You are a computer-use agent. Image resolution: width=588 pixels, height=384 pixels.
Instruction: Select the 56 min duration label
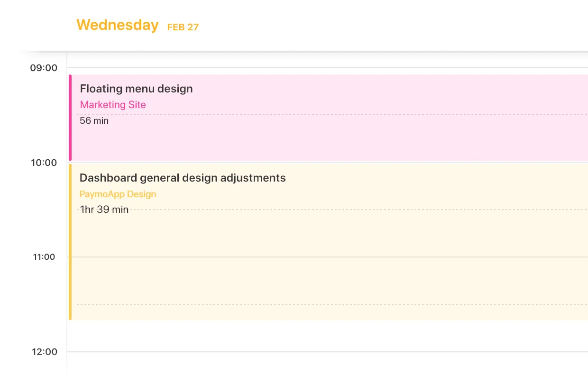tap(94, 121)
